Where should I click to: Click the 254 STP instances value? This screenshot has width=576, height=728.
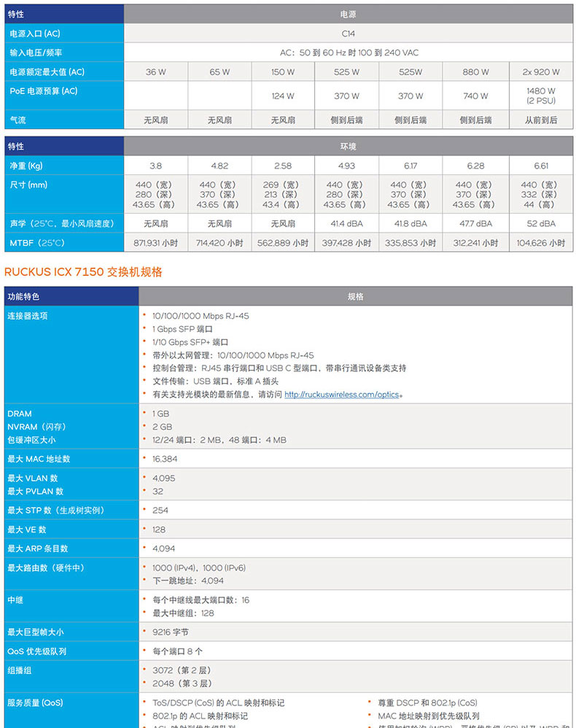[160, 510]
